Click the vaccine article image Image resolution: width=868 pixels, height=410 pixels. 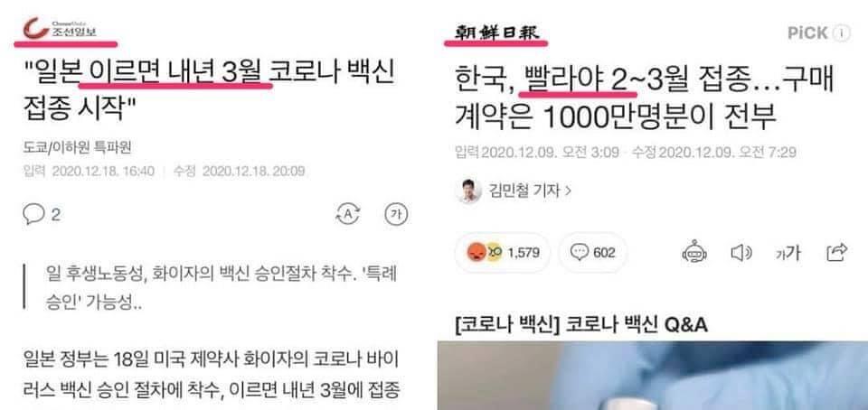[653, 376]
